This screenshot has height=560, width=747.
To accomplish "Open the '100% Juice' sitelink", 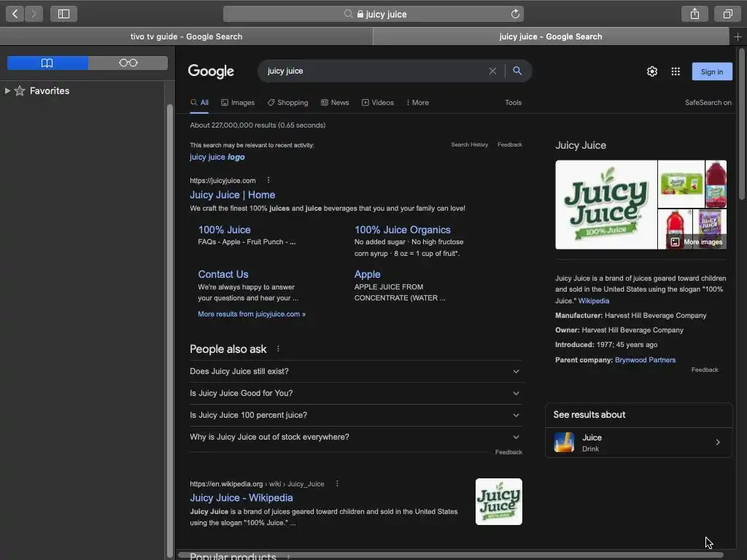I will point(225,230).
